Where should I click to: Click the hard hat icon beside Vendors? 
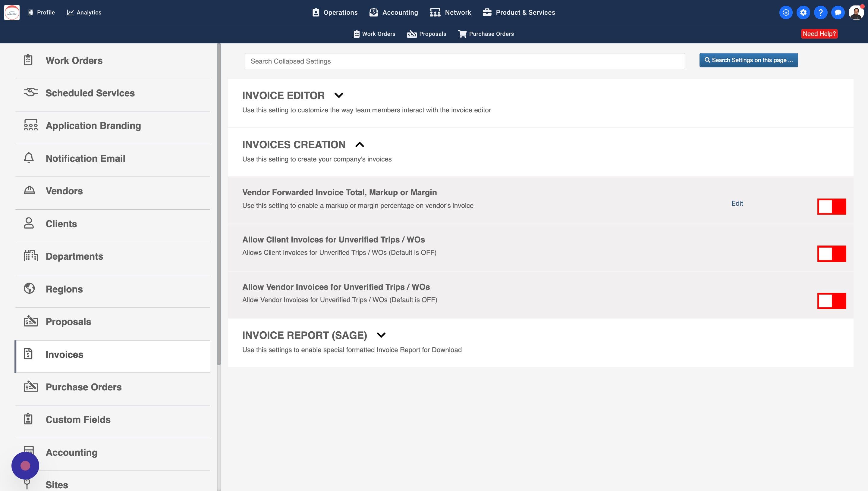click(29, 191)
